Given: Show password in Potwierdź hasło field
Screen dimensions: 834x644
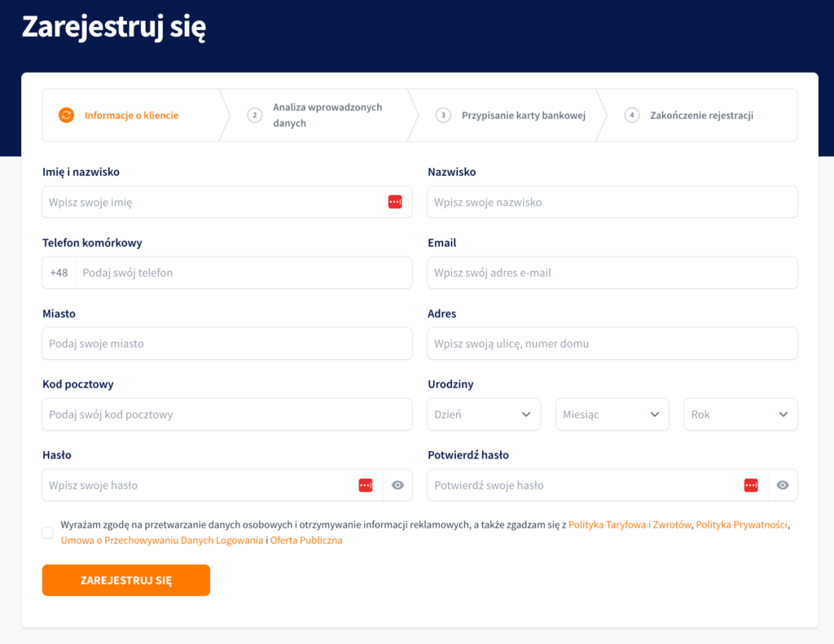Looking at the screenshot, I should pos(783,485).
